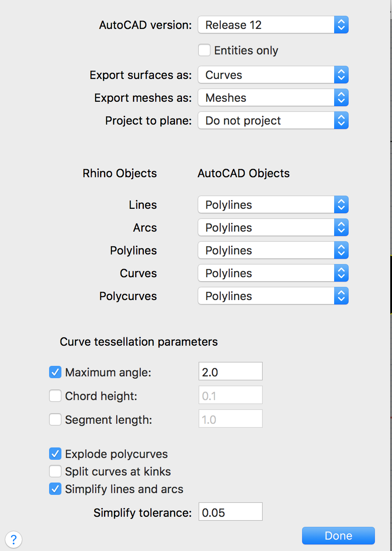Open the Polycurves object type dropdown
392x551 pixels.
point(273,296)
